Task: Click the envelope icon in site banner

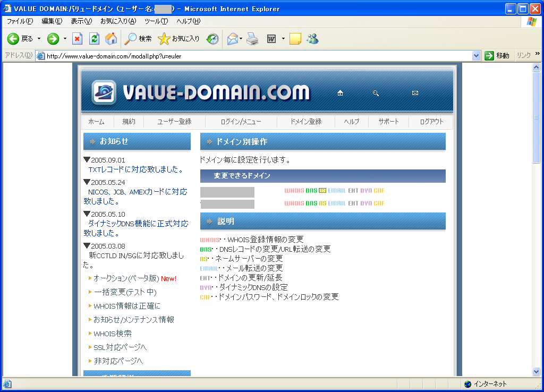Action: click(x=415, y=93)
